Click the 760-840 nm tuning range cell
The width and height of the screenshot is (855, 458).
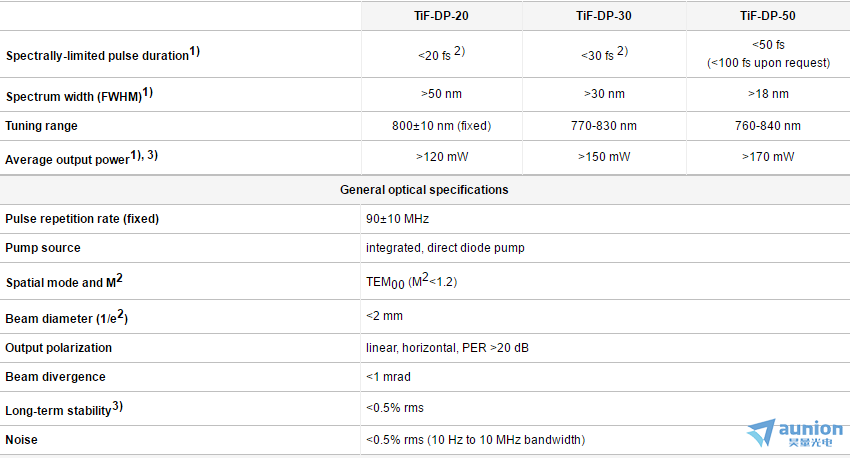coord(768,126)
